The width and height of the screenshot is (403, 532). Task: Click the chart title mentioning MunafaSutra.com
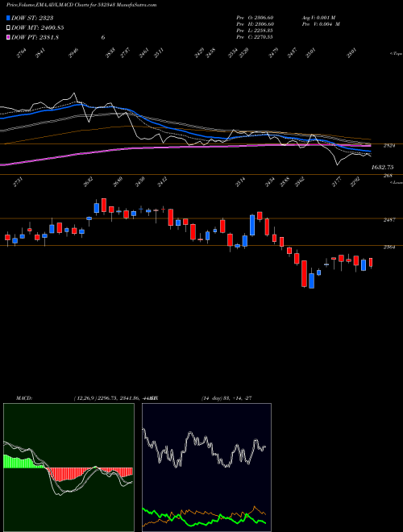pos(81,5)
